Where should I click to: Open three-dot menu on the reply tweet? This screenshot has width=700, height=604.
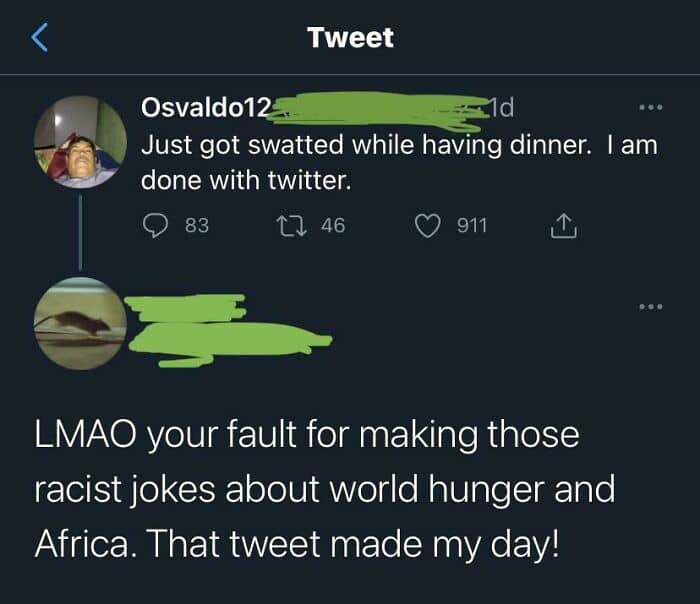[x=649, y=306]
